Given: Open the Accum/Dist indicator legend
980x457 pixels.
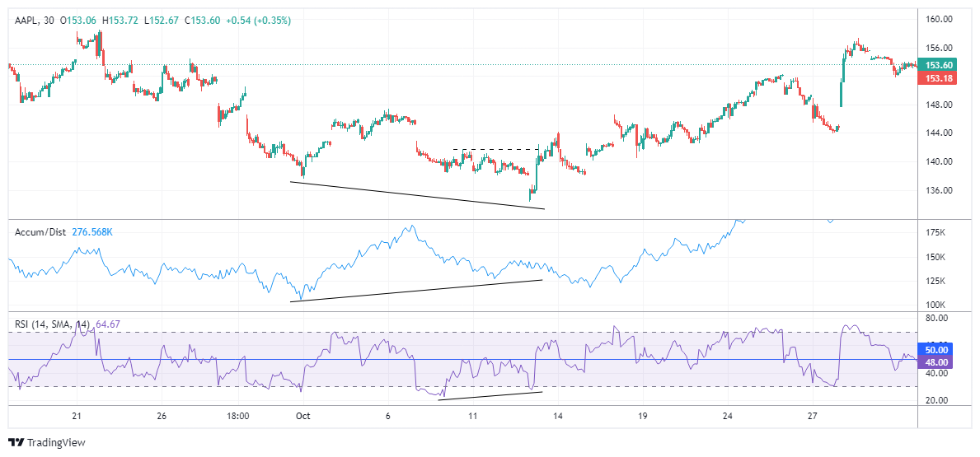Looking at the screenshot, I should point(41,232).
